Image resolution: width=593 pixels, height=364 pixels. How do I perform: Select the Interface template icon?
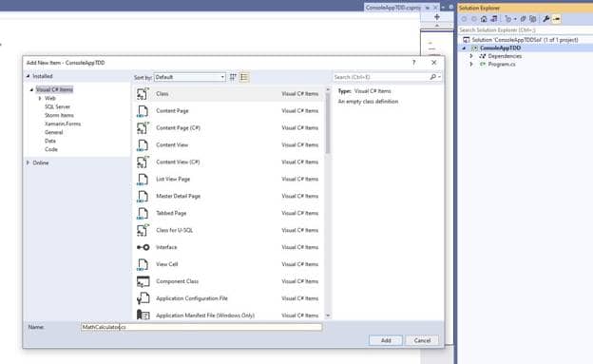143,247
